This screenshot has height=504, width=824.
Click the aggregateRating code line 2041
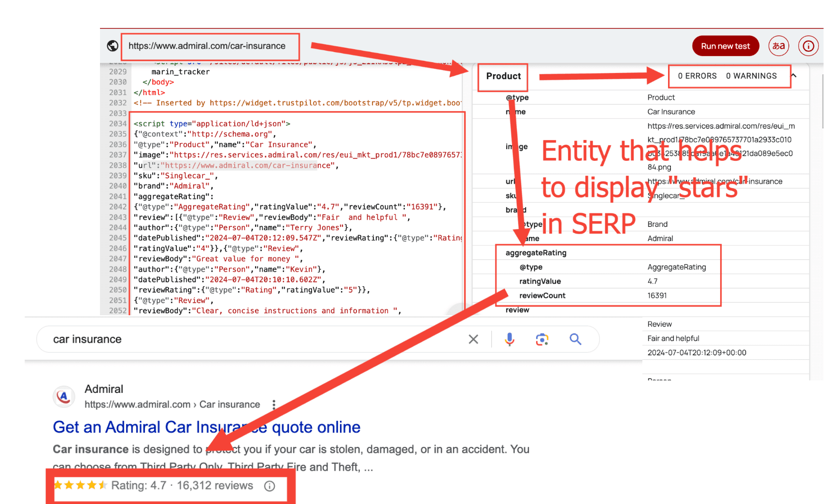point(173,196)
